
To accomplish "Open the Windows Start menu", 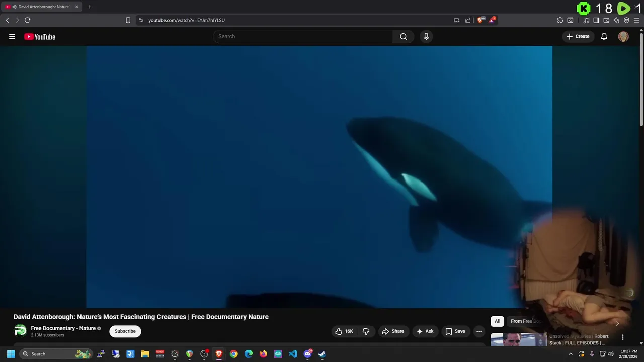I will [11, 354].
